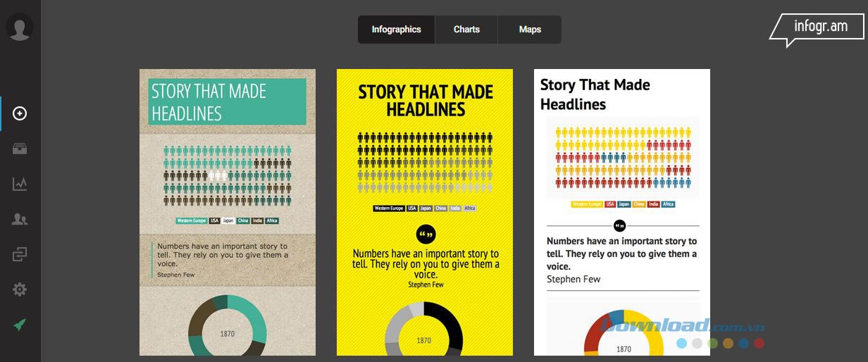Select the teal paper-textured infographic template

pos(228,211)
